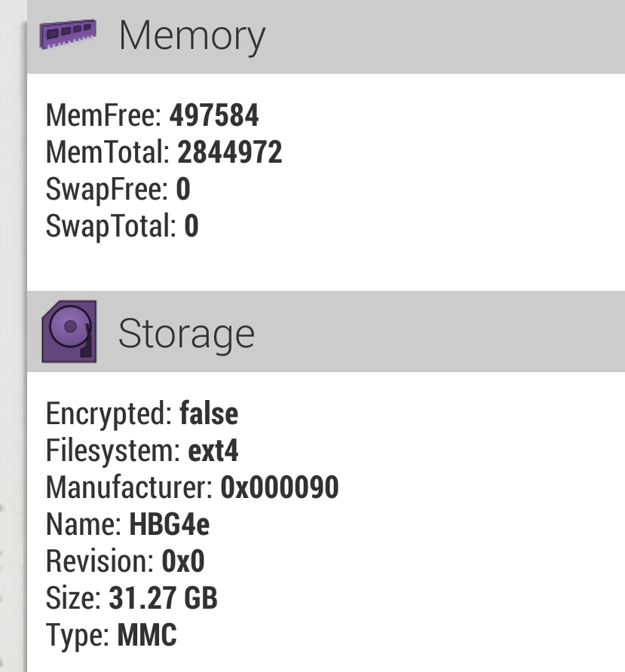The width and height of the screenshot is (625, 672).
Task: Select the Memory section header title
Action: coord(191,35)
